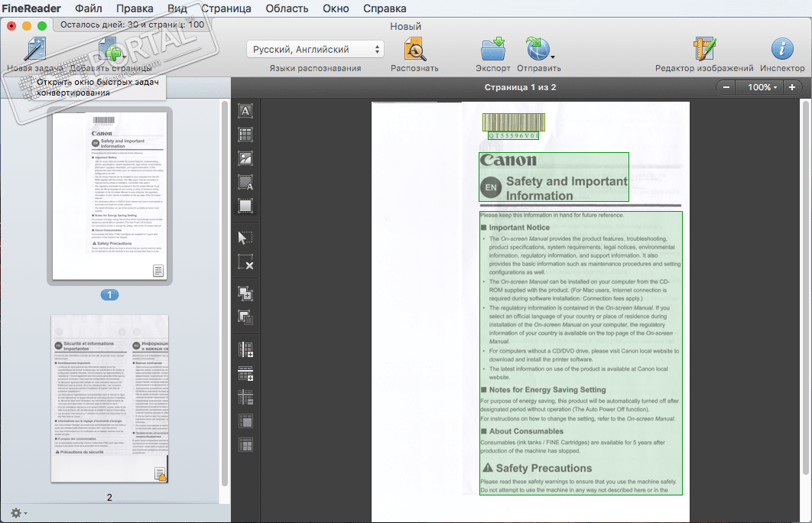
Task: Click the Отправить globe icon
Action: [537, 49]
